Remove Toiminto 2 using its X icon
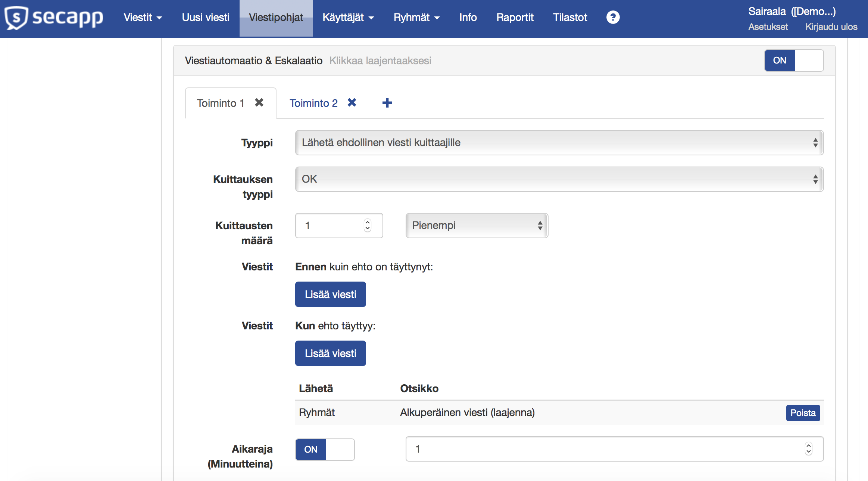Screen dimensions: 868x481 pos(352,102)
